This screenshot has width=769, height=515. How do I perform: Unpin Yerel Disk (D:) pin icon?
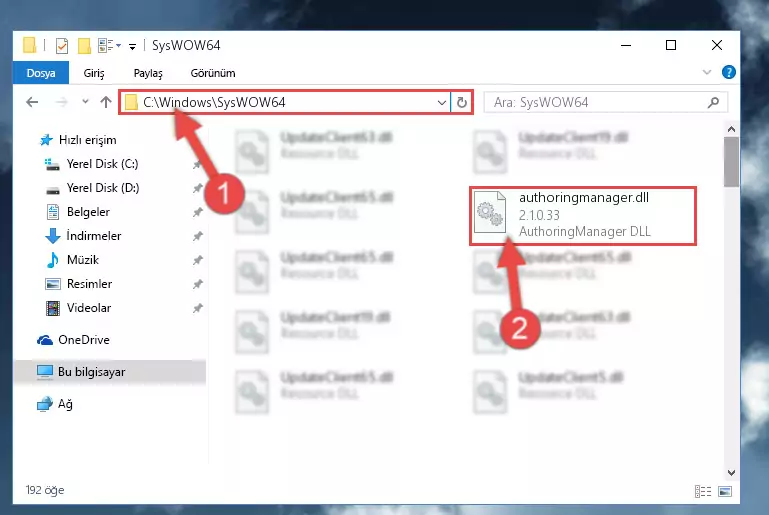197,188
